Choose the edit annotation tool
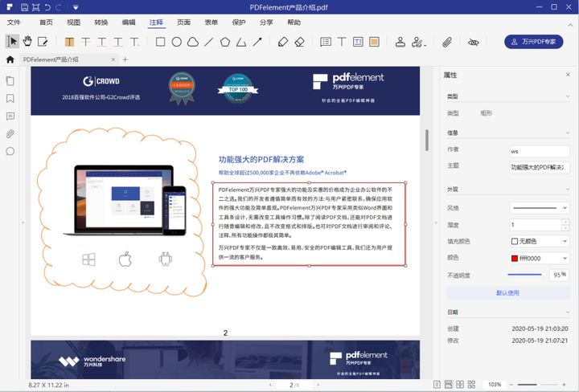 43,41
